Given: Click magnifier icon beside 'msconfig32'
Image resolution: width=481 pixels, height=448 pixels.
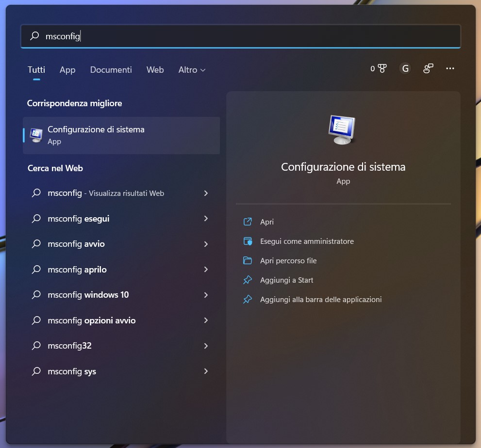Looking at the screenshot, I should pos(36,346).
